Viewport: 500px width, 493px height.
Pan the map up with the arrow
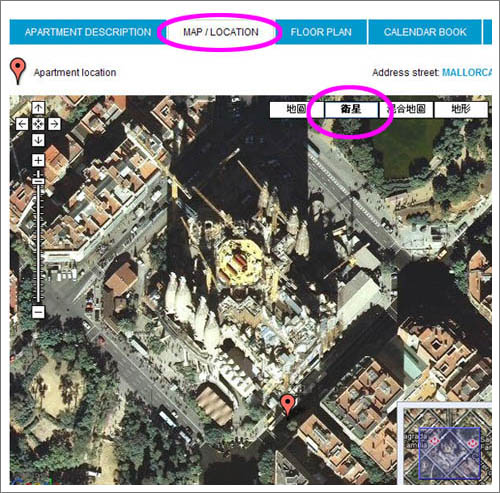38,108
